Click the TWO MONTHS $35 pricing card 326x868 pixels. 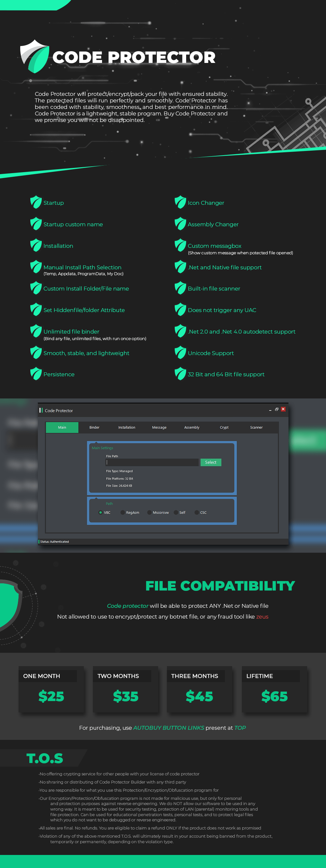tap(125, 689)
